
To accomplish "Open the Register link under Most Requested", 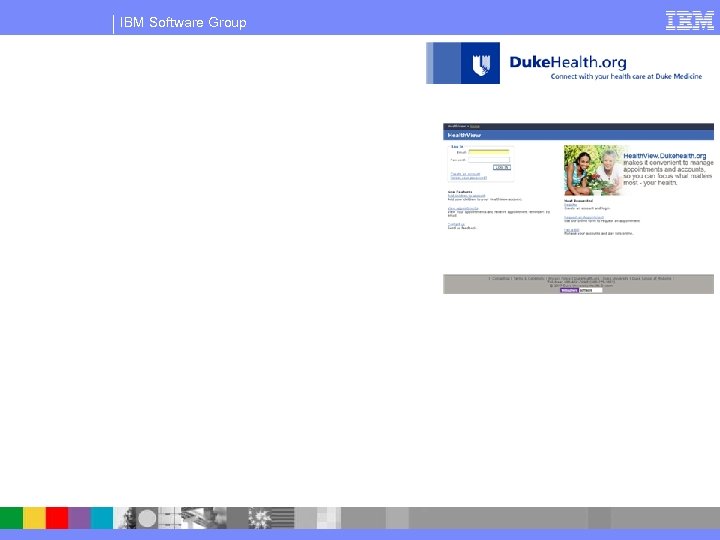I will (570, 205).
